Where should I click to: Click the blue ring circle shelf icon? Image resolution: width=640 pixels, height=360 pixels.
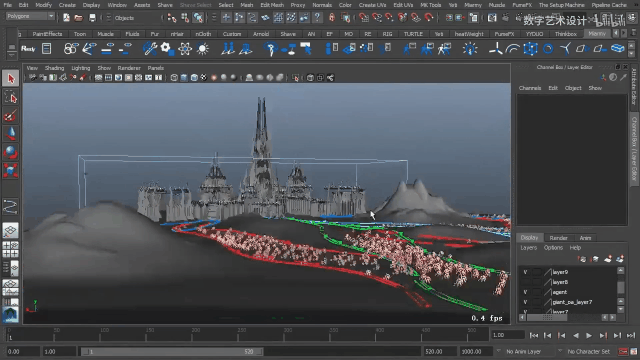[548, 49]
